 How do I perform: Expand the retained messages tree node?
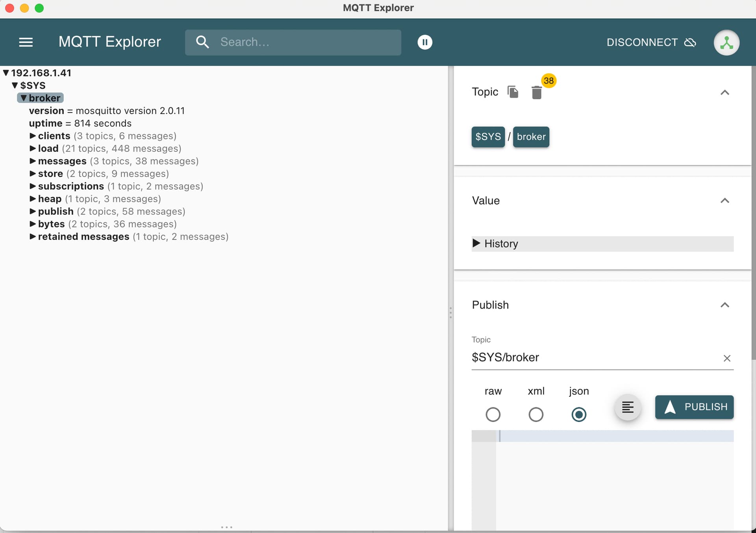(33, 237)
